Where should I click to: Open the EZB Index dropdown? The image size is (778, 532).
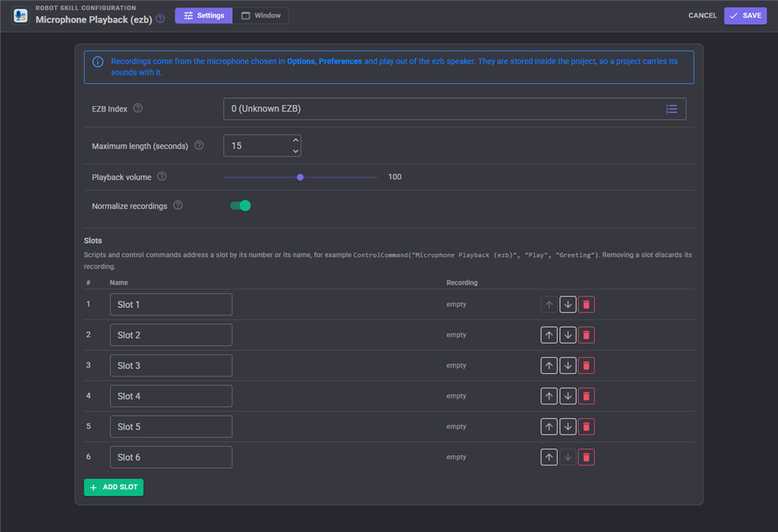(x=454, y=109)
